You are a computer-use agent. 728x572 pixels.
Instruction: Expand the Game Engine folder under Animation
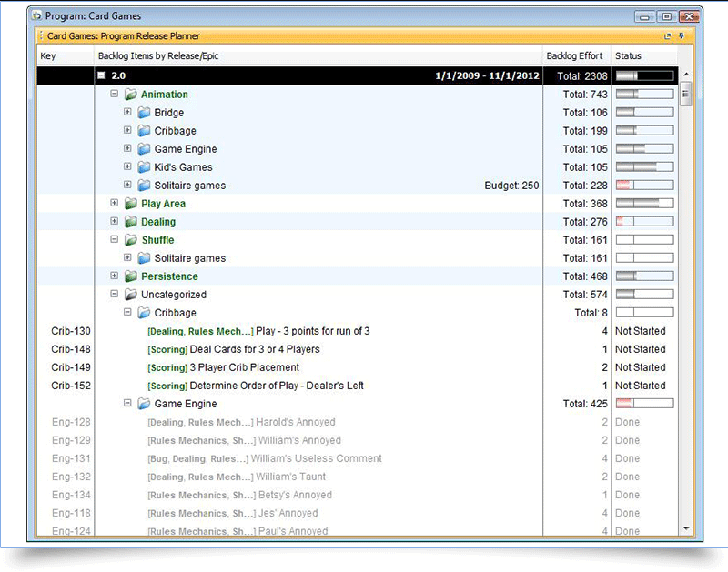128,149
